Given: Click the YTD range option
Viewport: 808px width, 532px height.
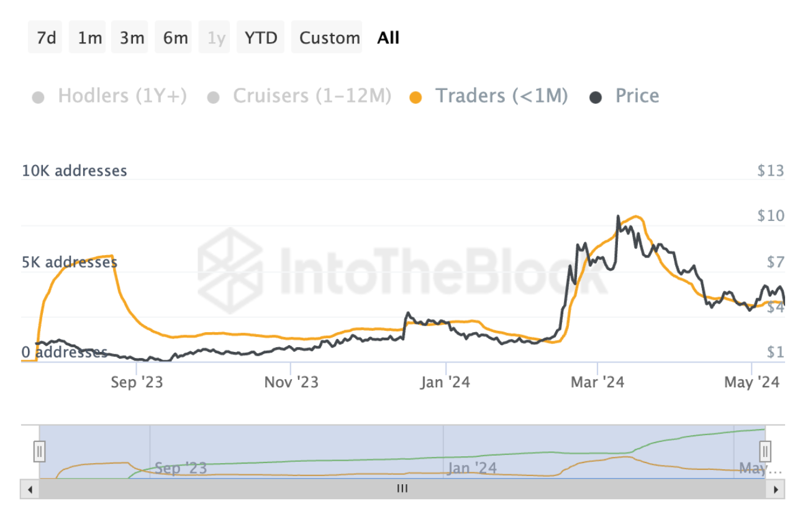Looking at the screenshot, I should click(261, 38).
